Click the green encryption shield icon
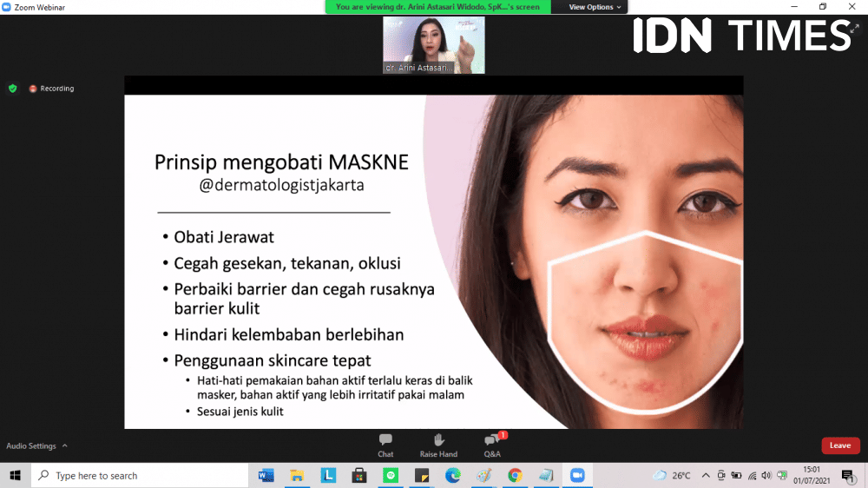The width and height of the screenshot is (868, 488). click(12, 89)
